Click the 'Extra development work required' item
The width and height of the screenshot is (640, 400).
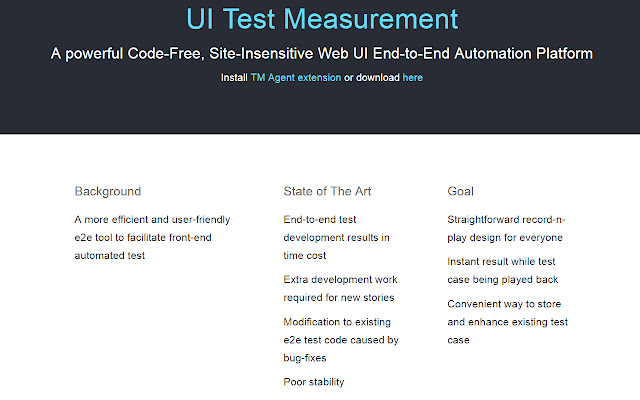[340, 289]
